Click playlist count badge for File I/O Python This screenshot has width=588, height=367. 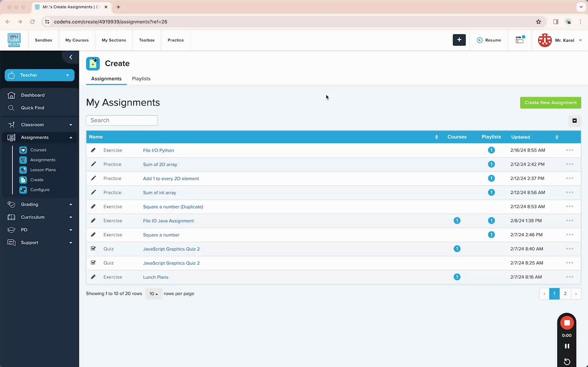click(x=492, y=150)
